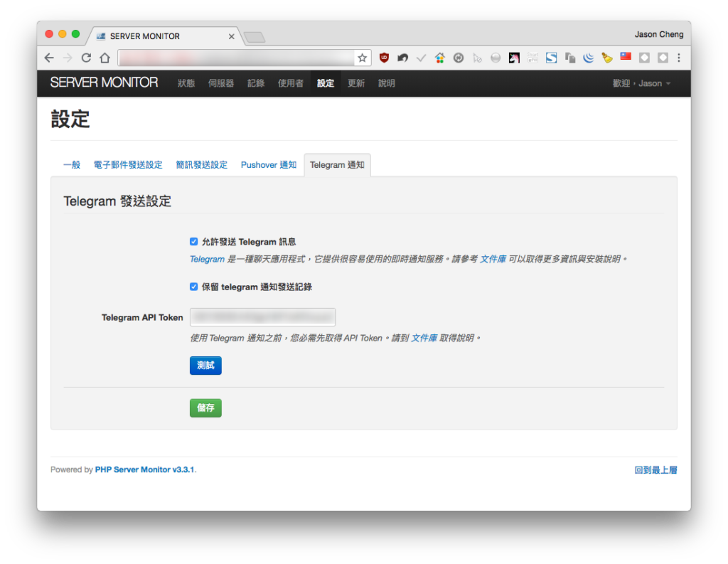728x564 pixels.
Task: Click the gray checkmark extension icon
Action: [x=421, y=58]
